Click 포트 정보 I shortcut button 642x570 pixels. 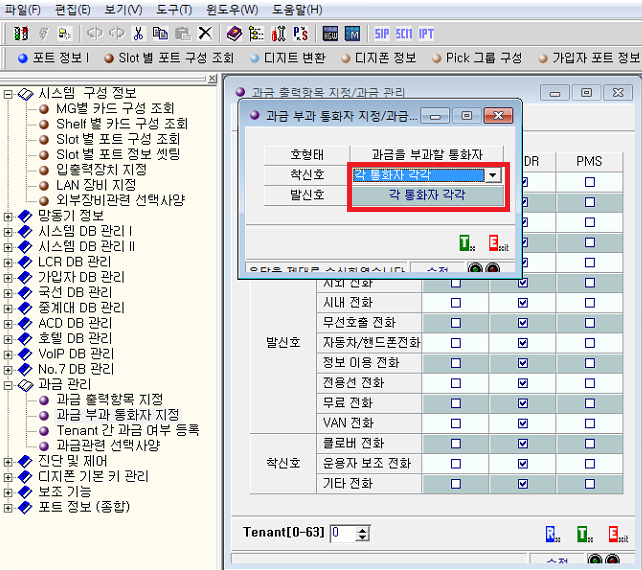coord(53,58)
